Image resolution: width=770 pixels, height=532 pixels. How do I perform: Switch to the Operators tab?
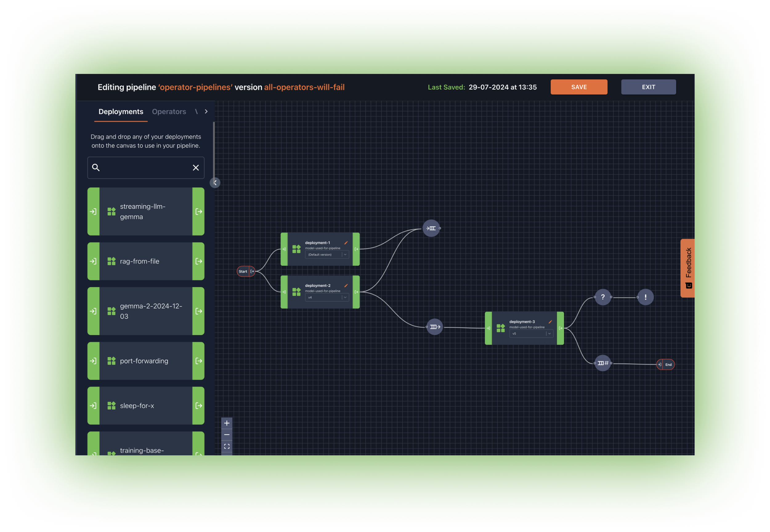(169, 112)
